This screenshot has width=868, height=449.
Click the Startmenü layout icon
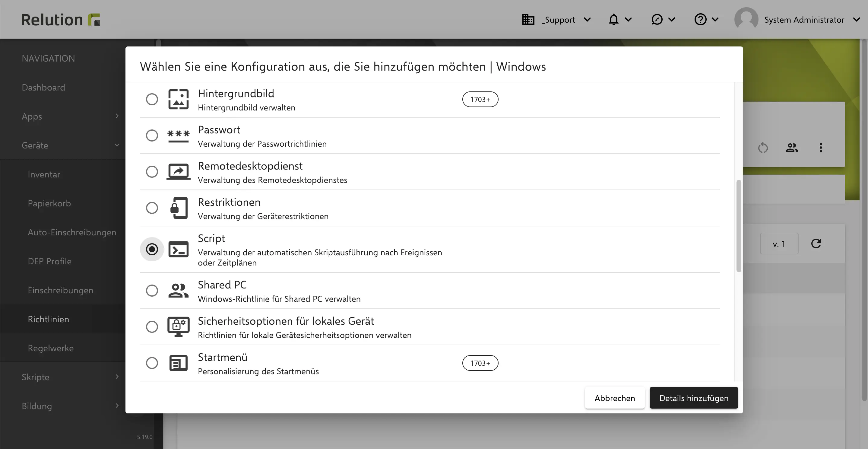[178, 363]
